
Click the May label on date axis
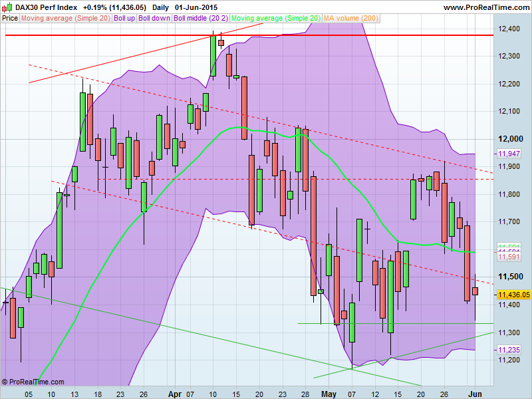(x=329, y=394)
